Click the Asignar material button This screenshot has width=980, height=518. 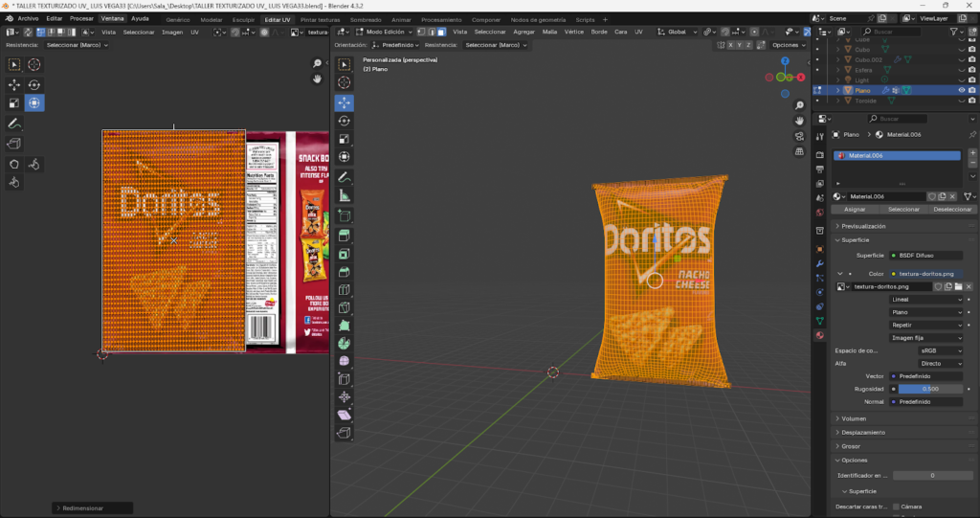(x=855, y=210)
